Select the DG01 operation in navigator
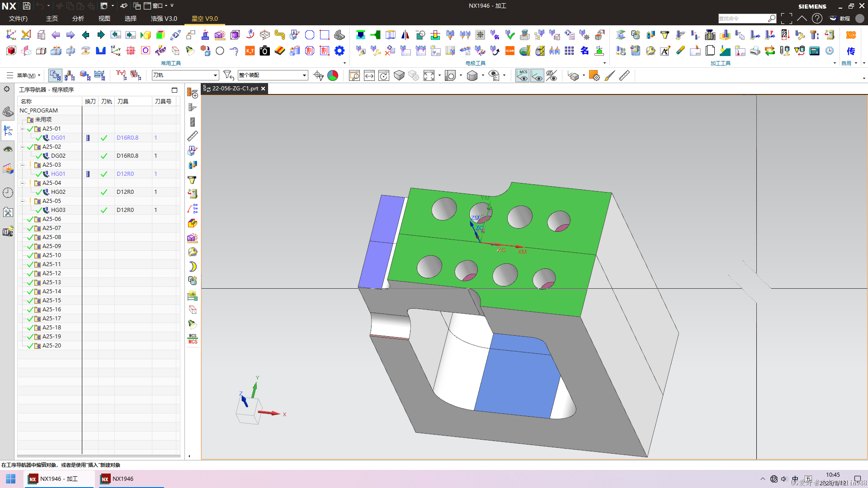This screenshot has height=488, width=868. 58,138
